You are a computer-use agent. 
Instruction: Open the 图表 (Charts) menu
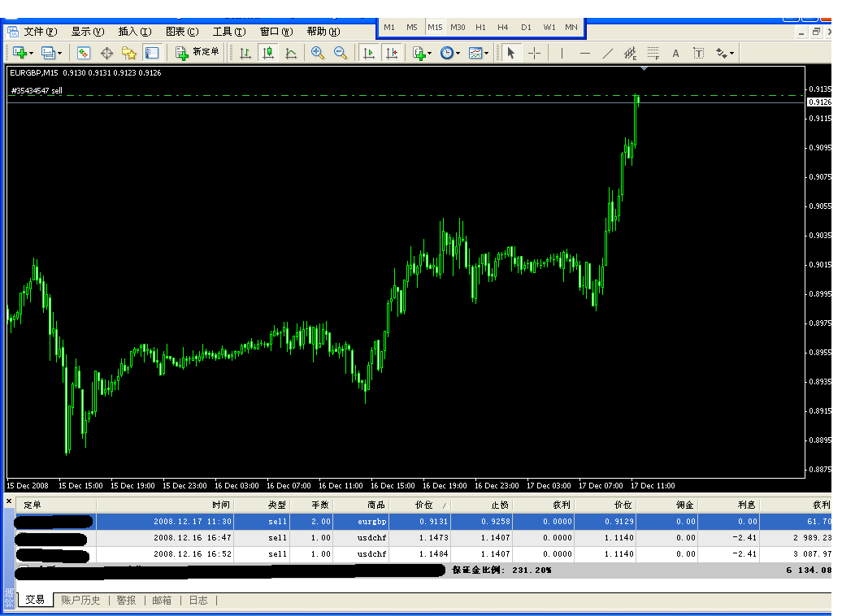181,32
